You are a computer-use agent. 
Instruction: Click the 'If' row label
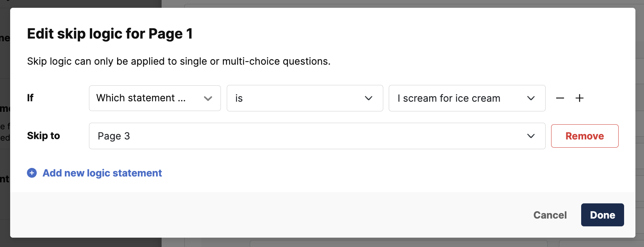pyautogui.click(x=30, y=98)
